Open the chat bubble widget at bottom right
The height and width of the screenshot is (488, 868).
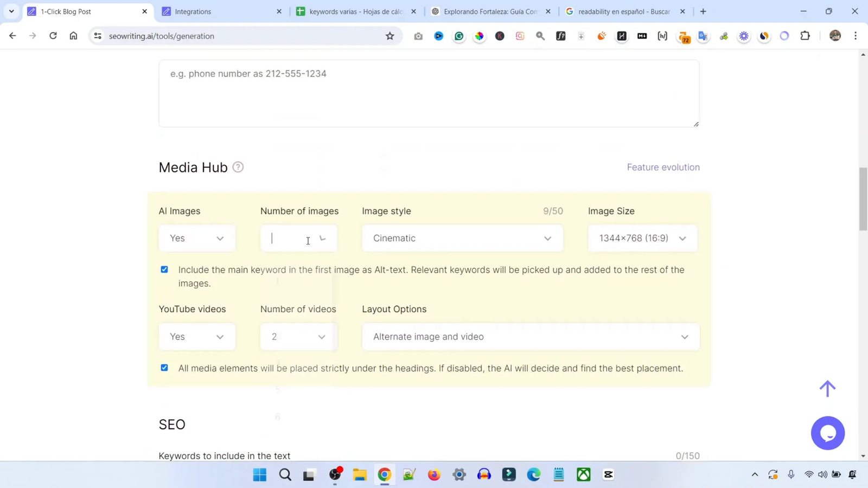tap(828, 433)
